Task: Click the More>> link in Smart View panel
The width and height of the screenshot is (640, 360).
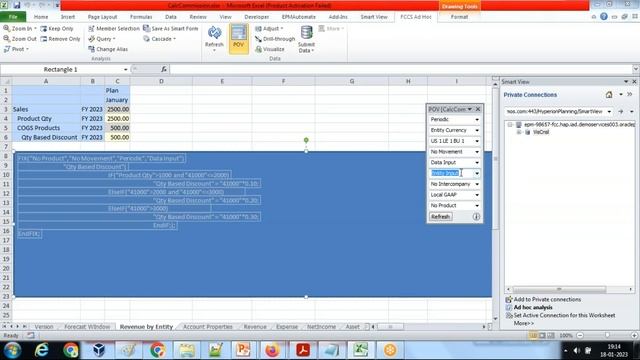Action: (x=524, y=323)
